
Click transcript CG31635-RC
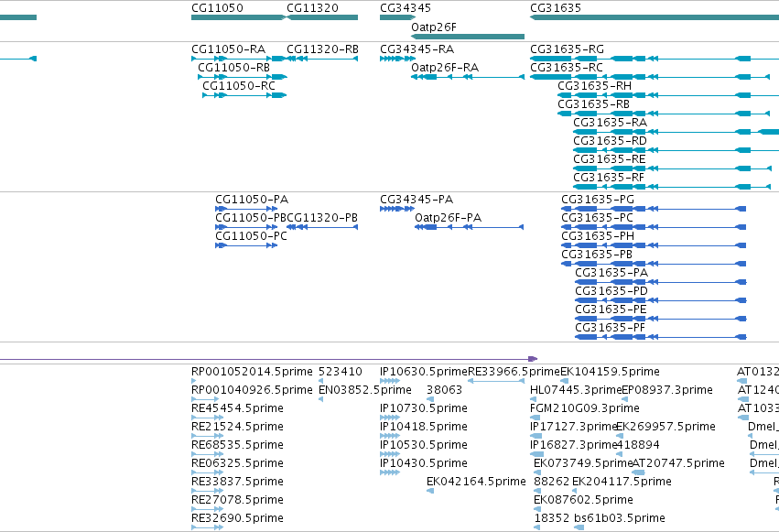[x=650, y=77]
